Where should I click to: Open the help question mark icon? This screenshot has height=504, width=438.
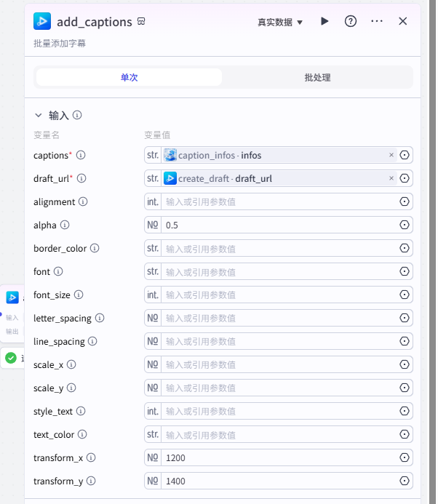click(351, 22)
